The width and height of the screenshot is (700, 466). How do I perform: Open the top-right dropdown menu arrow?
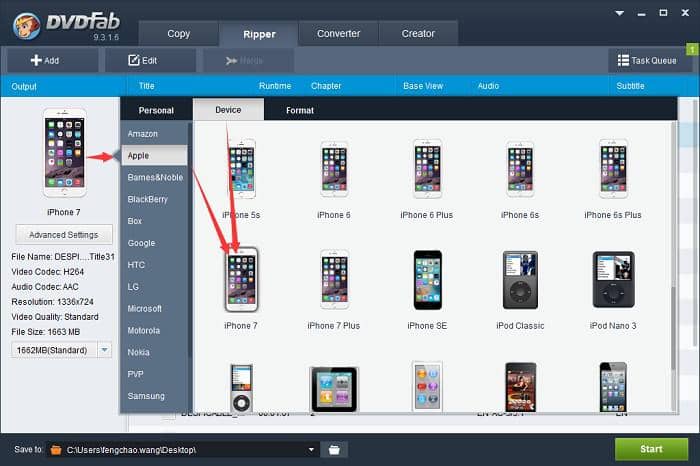coord(620,13)
